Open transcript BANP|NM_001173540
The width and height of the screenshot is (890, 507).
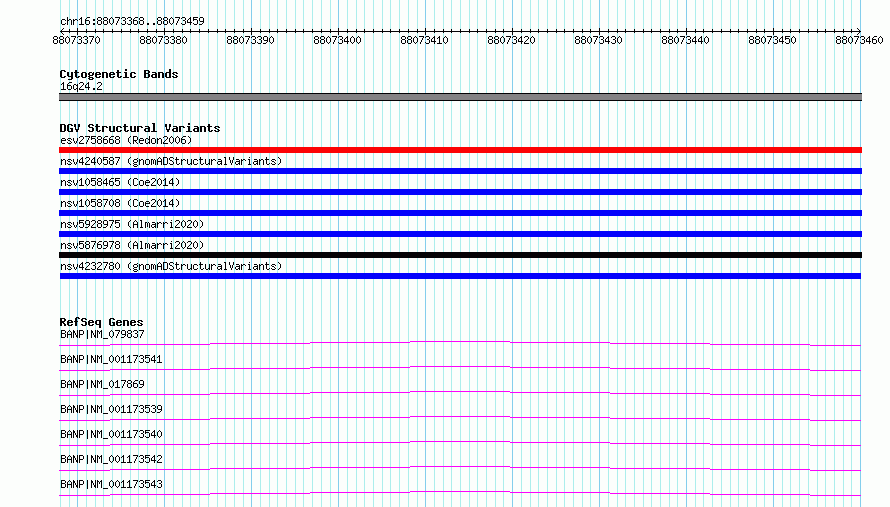(111, 434)
